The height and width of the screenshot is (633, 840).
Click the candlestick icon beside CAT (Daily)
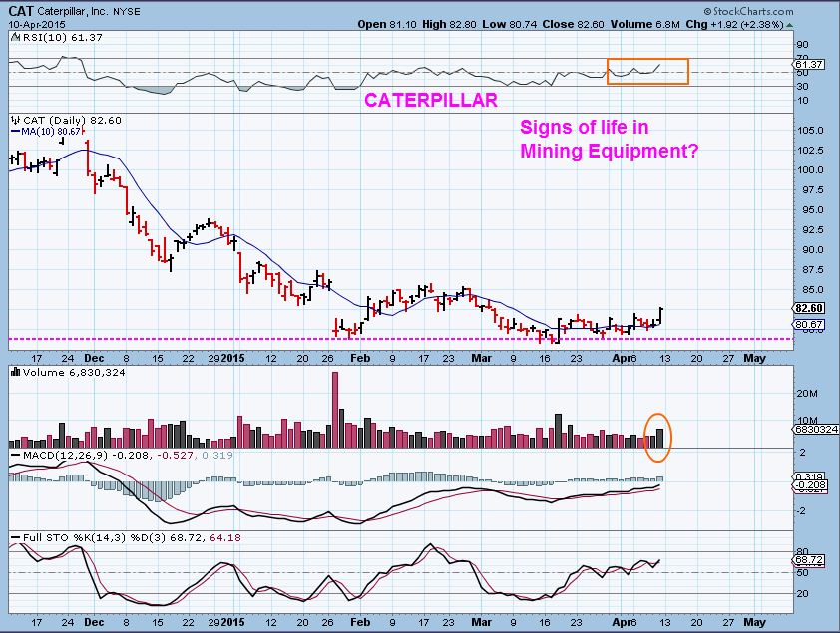[16, 120]
